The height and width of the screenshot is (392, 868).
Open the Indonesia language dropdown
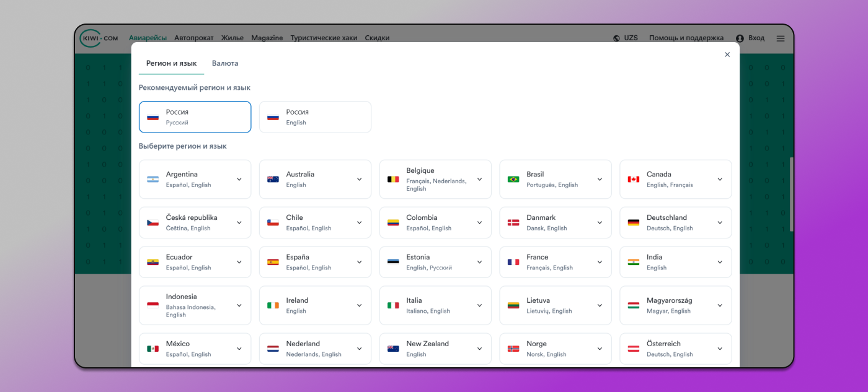coord(239,305)
